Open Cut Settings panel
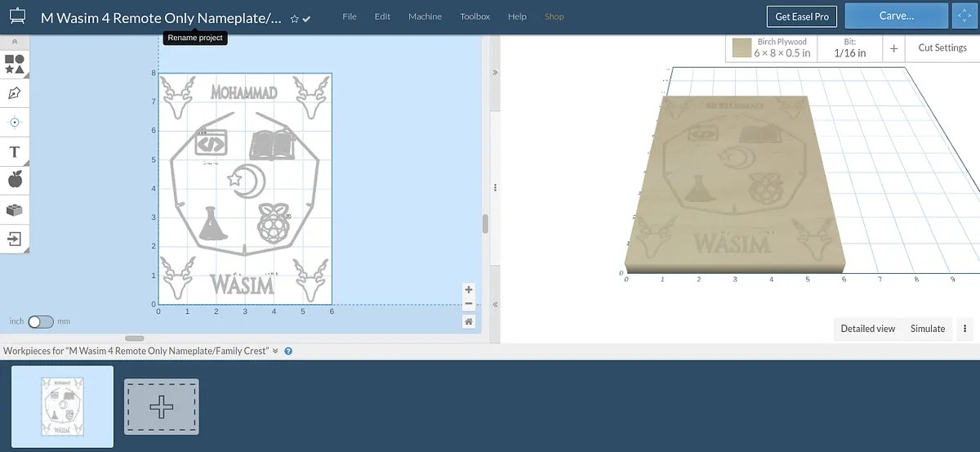Image resolution: width=980 pixels, height=452 pixels. 942,48
